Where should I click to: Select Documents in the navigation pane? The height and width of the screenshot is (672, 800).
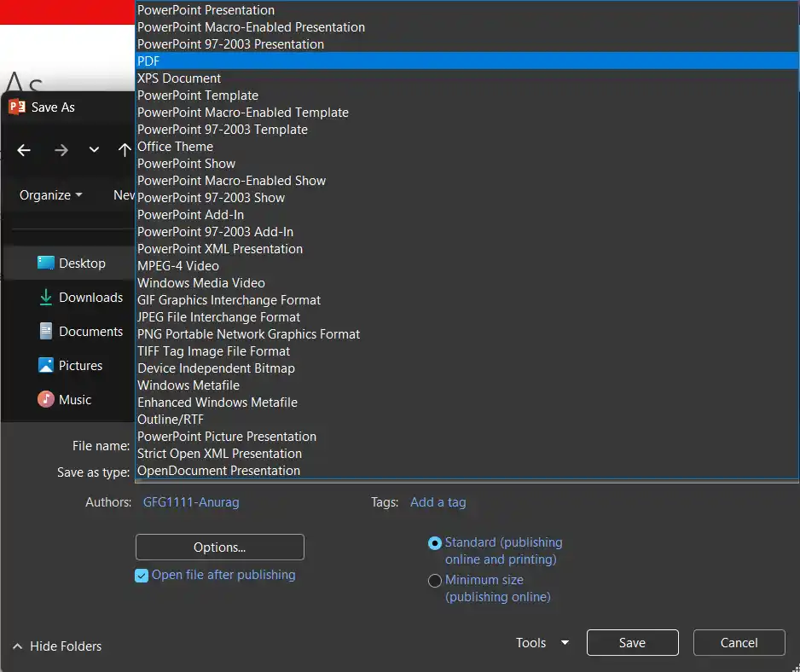pos(68,332)
